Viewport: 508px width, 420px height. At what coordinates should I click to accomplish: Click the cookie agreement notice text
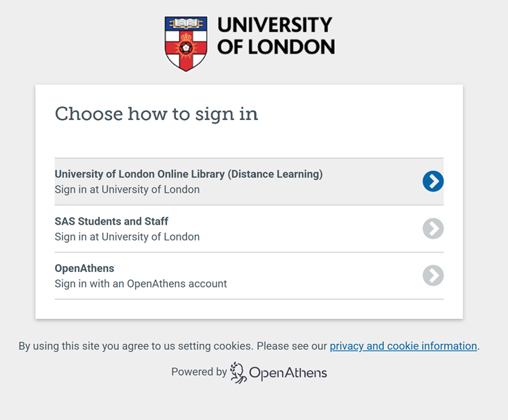pyautogui.click(x=173, y=346)
